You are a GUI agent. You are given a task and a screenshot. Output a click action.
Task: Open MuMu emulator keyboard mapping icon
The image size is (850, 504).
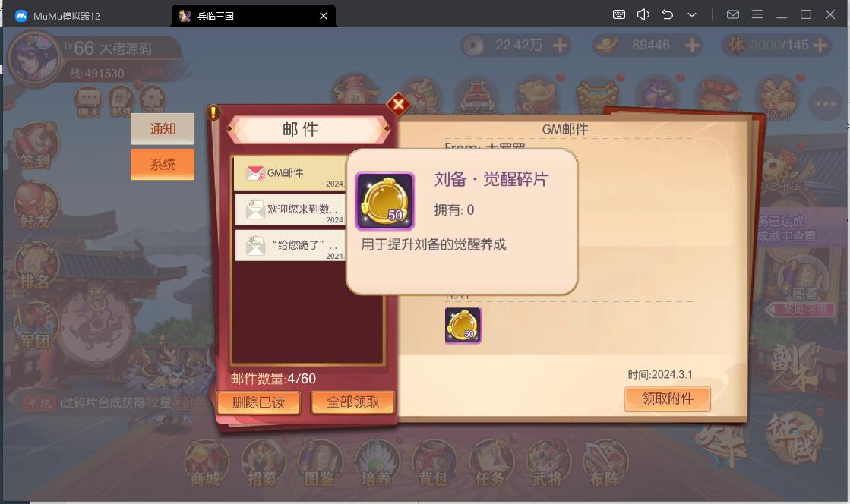(x=618, y=14)
